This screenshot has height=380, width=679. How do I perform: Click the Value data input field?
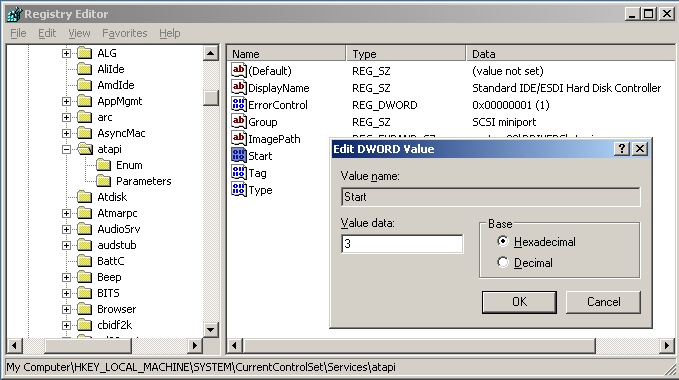coord(402,244)
